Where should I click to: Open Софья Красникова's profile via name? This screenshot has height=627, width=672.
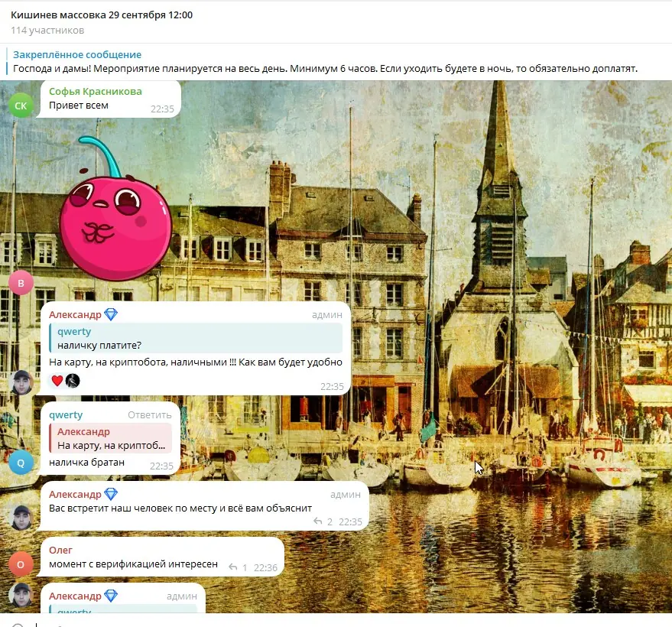[95, 91]
